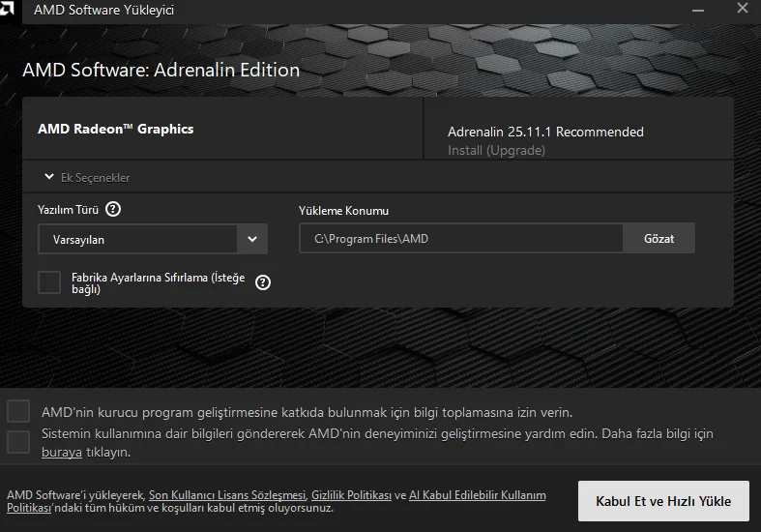Viewport: 761px width, 532px height.
Task: Click the AMD Software: Adrenalin Edition title
Action: [x=161, y=70]
